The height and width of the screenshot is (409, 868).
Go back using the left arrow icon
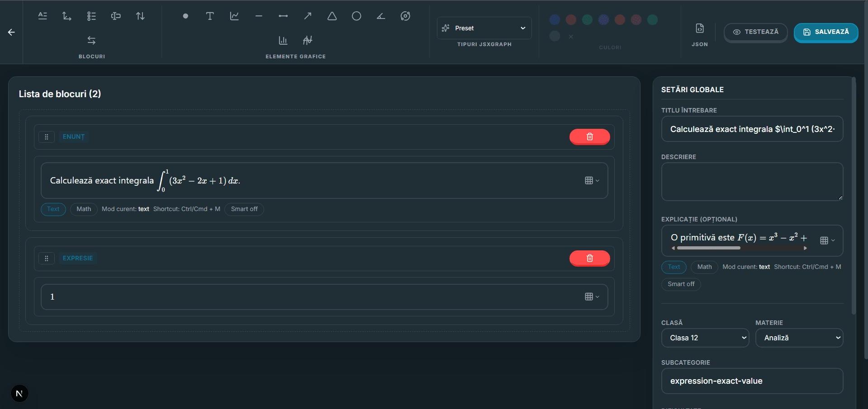click(x=11, y=32)
